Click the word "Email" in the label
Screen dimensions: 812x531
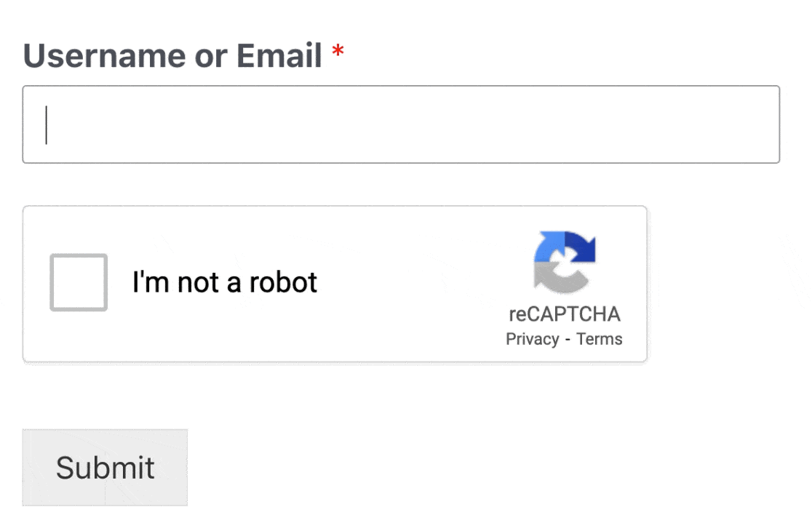280,56
